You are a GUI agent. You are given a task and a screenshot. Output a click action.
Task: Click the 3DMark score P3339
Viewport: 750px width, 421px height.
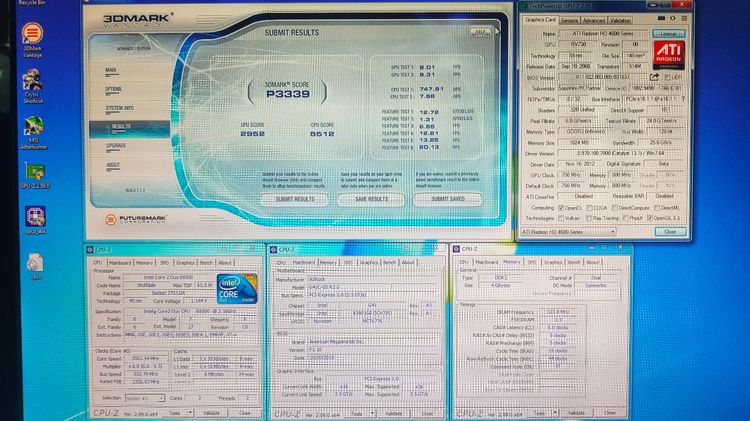tap(288, 94)
